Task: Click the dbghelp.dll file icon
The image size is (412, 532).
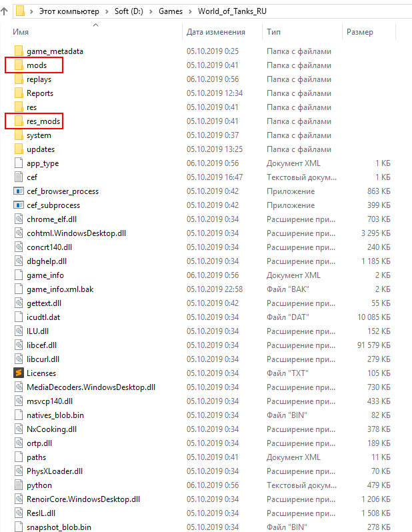Action: (19, 261)
